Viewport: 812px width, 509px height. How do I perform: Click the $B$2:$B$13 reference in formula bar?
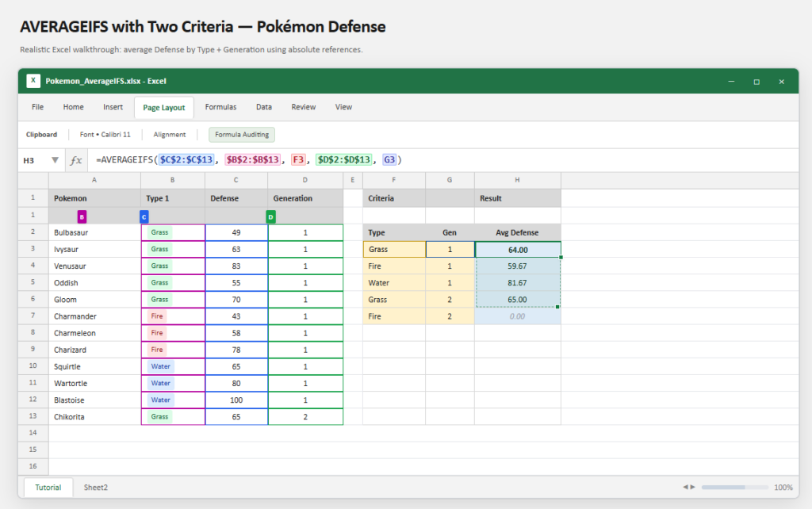coord(253,159)
